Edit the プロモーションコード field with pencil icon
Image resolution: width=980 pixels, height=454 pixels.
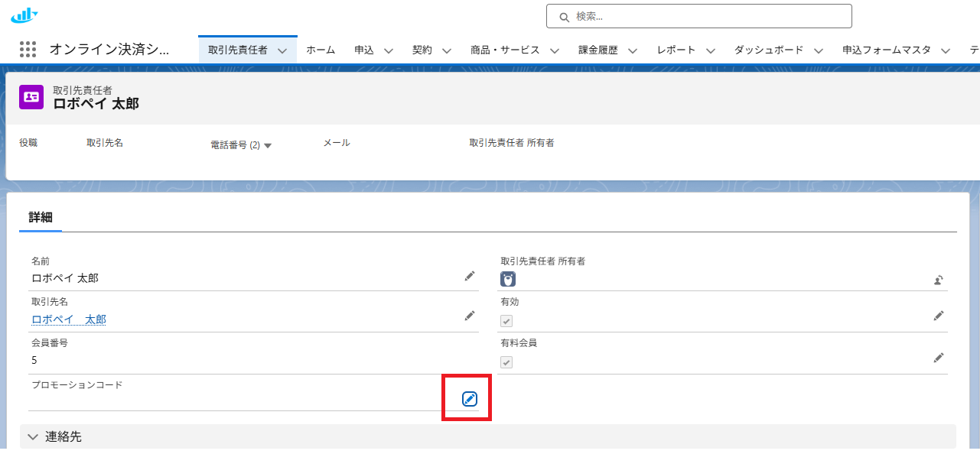tap(470, 398)
